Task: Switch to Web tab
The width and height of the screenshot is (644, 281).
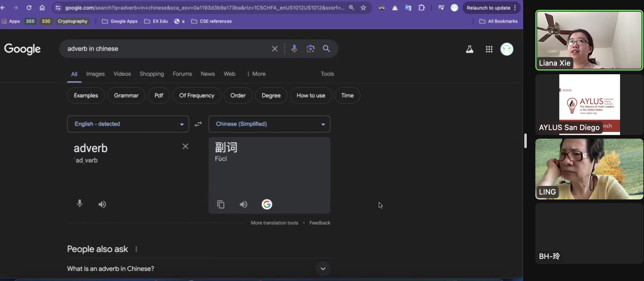Action: 229,74
